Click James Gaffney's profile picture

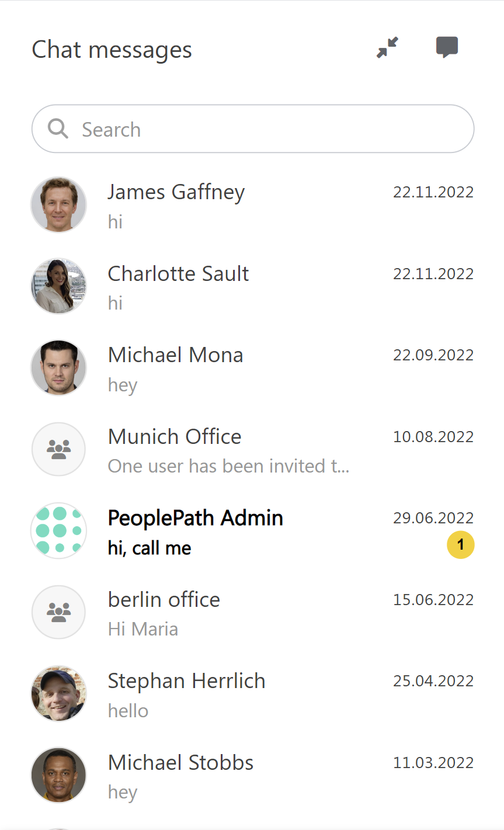(58, 204)
